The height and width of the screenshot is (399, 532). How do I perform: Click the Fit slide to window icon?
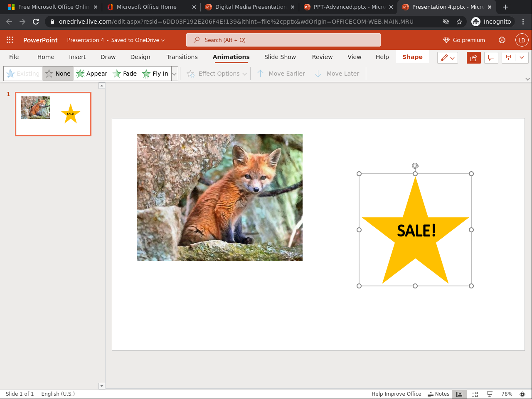[x=522, y=394]
